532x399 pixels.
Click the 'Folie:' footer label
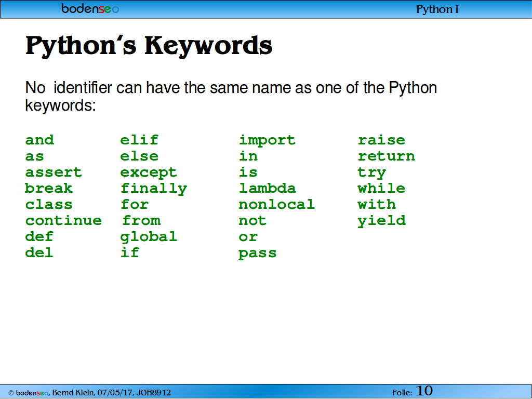pyautogui.click(x=403, y=393)
